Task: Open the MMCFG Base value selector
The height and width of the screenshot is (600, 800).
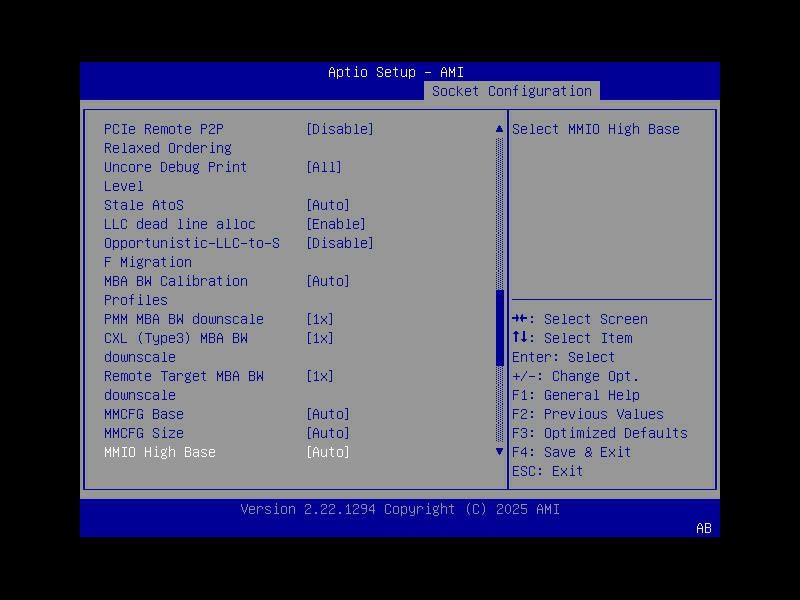Action: point(330,414)
